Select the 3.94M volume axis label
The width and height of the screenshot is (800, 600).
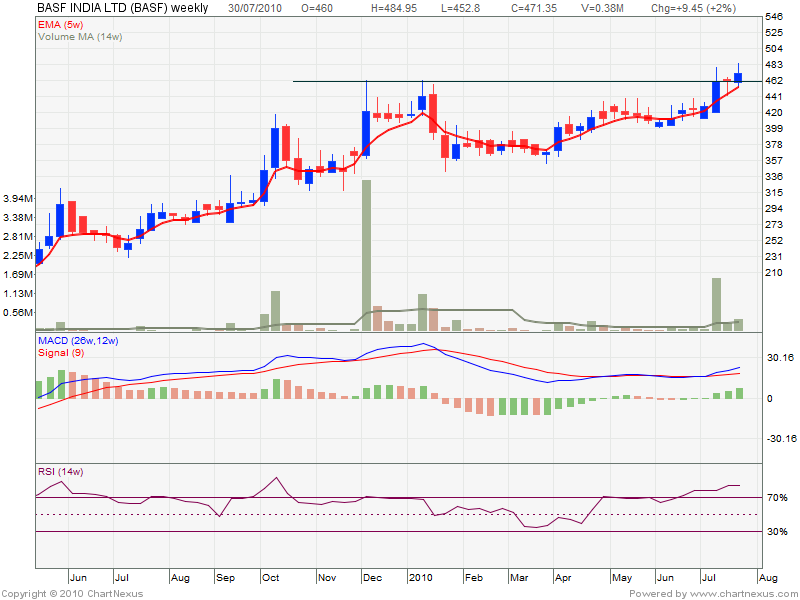click(19, 199)
